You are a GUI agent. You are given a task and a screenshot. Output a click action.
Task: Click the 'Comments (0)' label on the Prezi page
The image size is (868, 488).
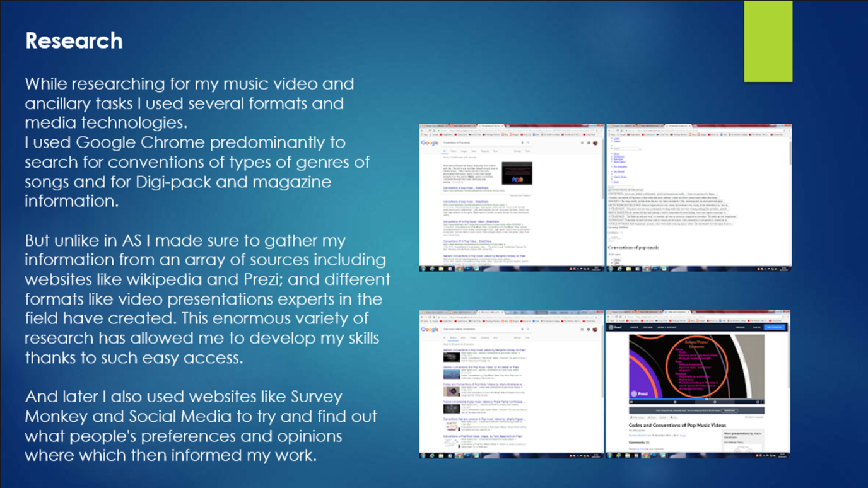[x=639, y=443]
